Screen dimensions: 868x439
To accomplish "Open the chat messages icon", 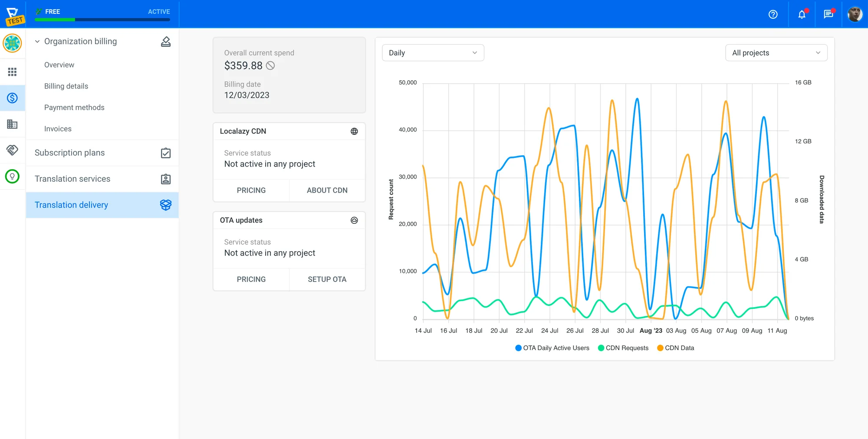I will 828,14.
